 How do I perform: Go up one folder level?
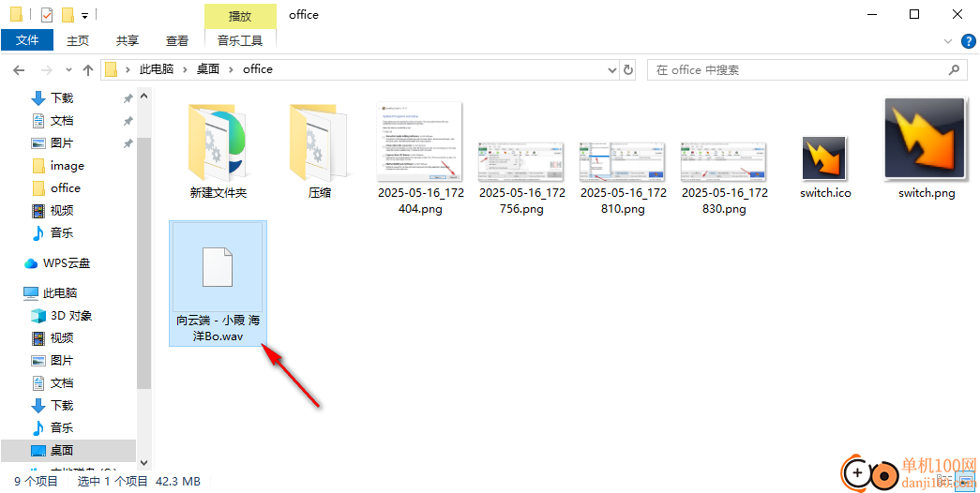[88, 70]
